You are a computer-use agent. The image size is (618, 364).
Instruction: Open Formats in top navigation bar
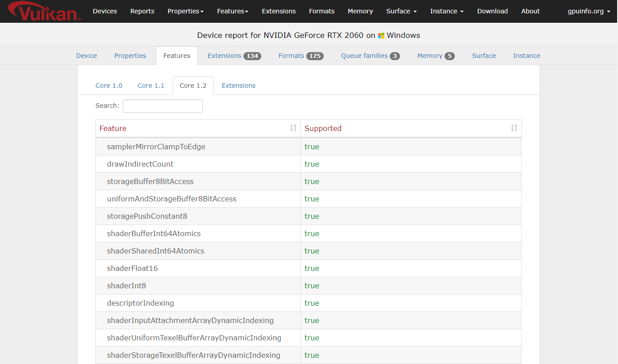pyautogui.click(x=321, y=11)
